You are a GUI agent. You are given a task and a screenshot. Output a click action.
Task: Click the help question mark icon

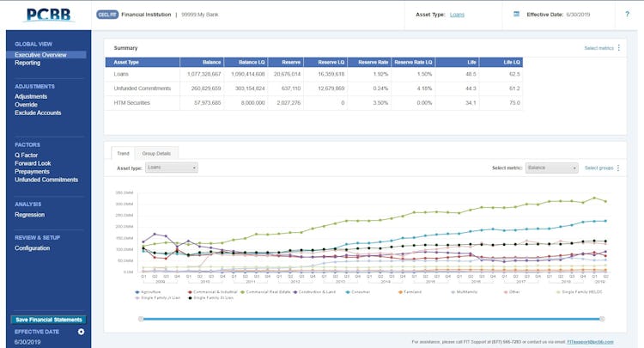click(627, 14)
